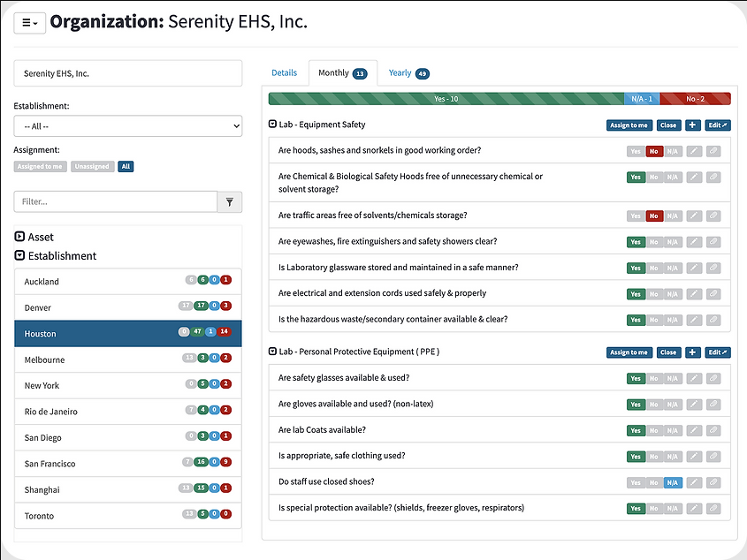
Task: Open the hamburger menu next to Organization
Action: [x=29, y=23]
